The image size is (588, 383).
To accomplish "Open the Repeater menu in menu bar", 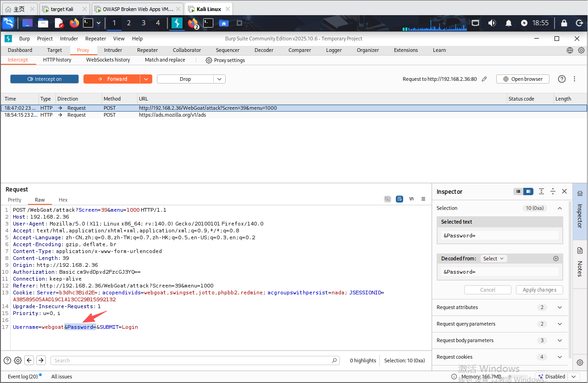I will 95,39.
